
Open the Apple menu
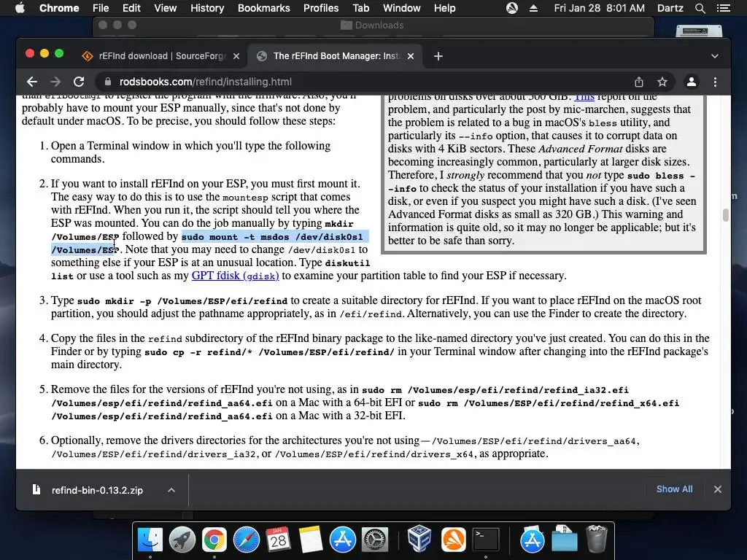(20, 8)
